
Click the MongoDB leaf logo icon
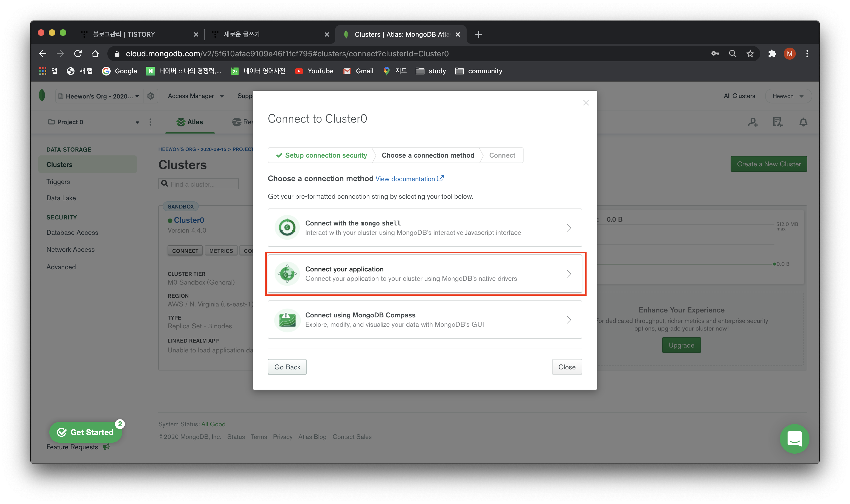pos(42,96)
